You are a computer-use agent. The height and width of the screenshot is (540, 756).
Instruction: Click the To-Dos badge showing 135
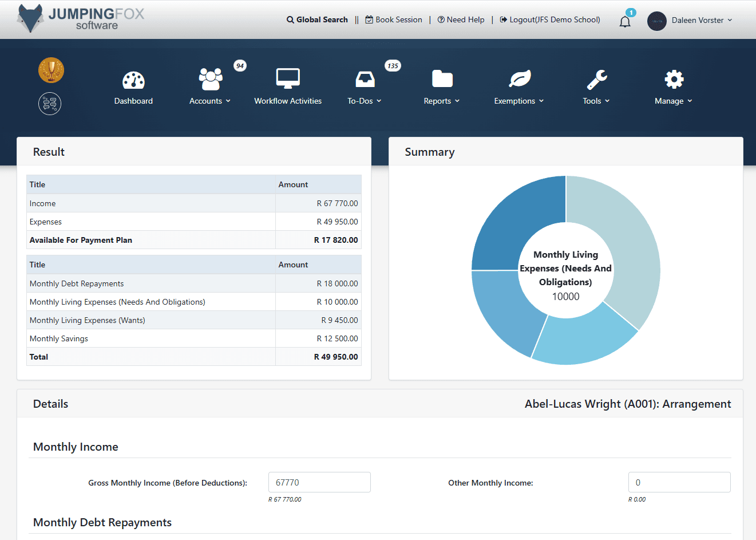tap(393, 66)
